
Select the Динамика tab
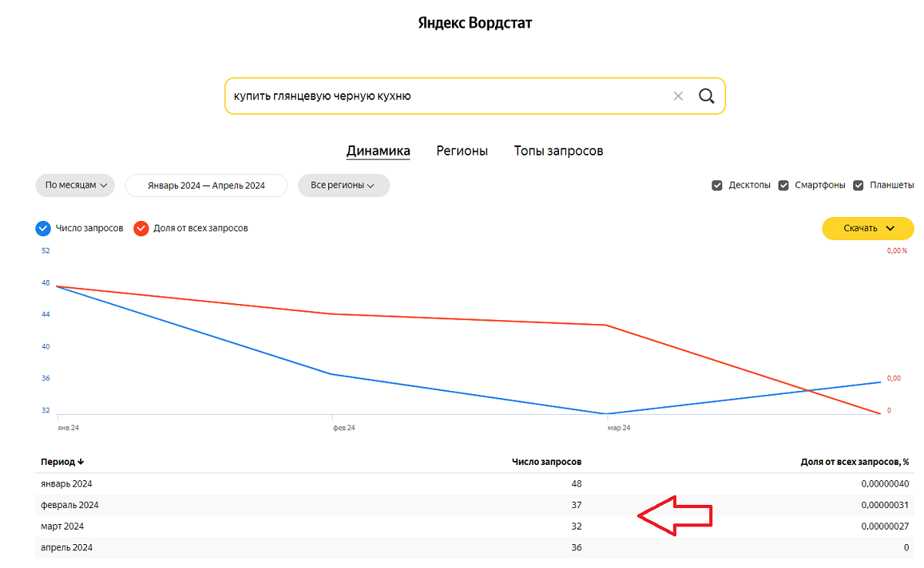tap(378, 151)
